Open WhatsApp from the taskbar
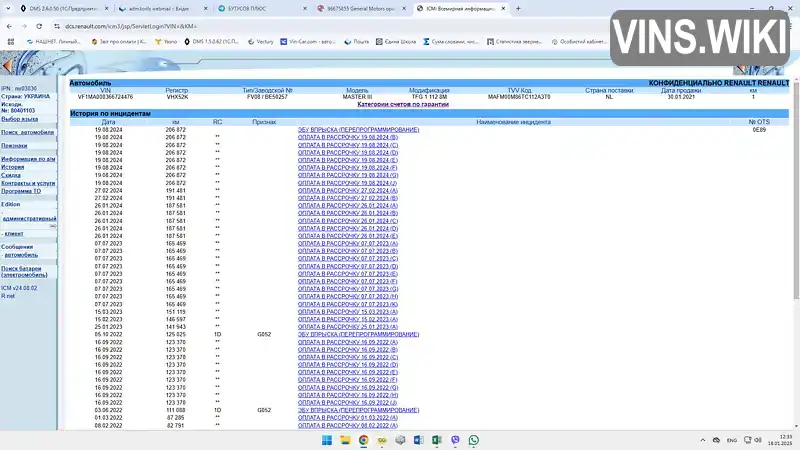 point(473,440)
